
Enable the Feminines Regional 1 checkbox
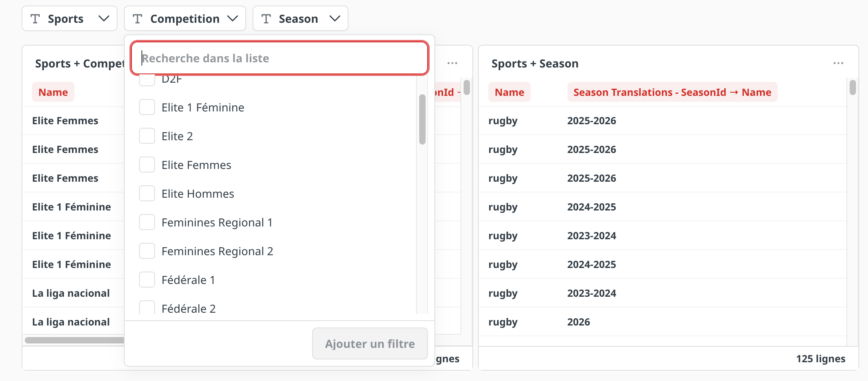147,222
